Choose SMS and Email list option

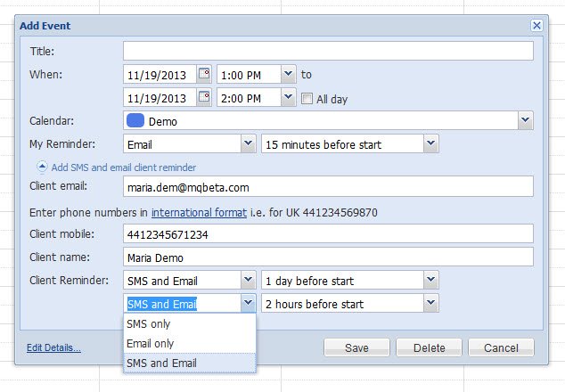click(x=190, y=363)
